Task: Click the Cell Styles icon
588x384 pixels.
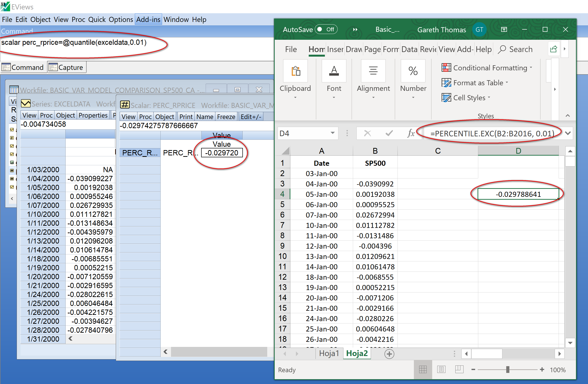Action: click(446, 98)
